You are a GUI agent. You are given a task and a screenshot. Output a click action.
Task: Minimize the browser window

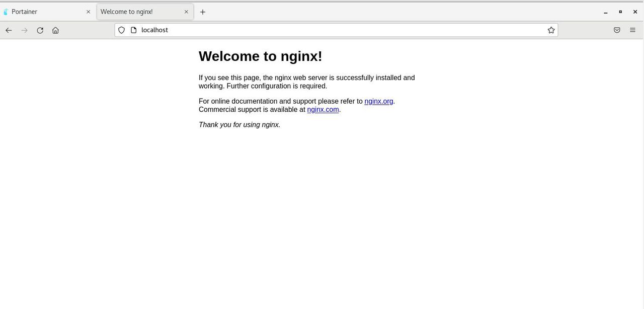pos(606,12)
